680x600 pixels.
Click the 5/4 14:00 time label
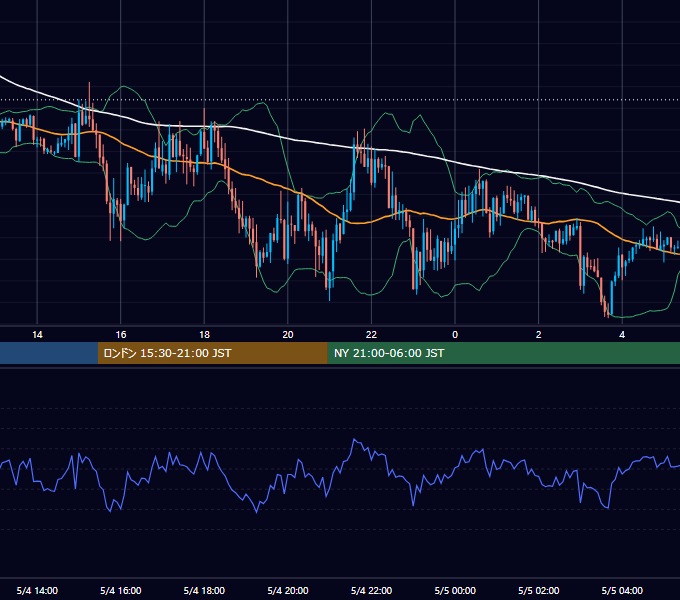point(37,590)
